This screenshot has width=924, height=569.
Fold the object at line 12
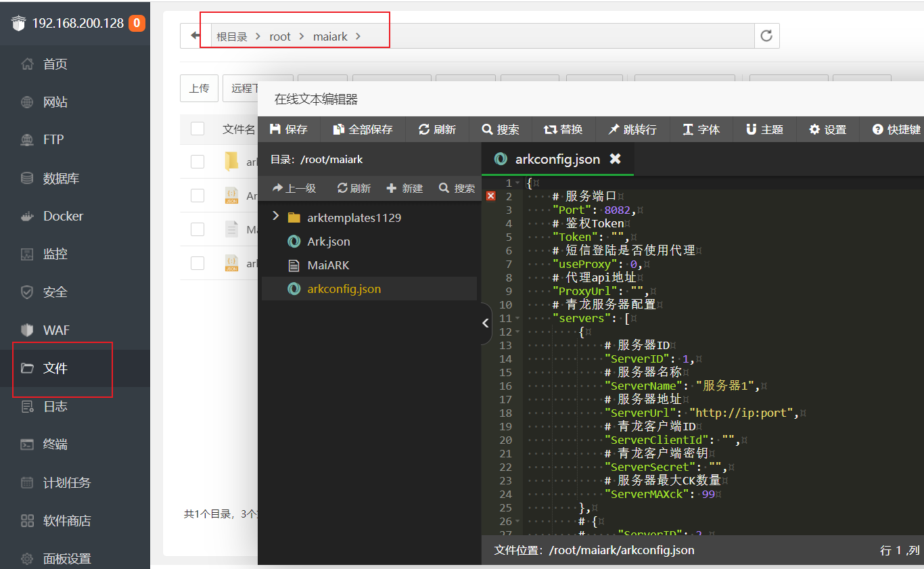pos(517,332)
